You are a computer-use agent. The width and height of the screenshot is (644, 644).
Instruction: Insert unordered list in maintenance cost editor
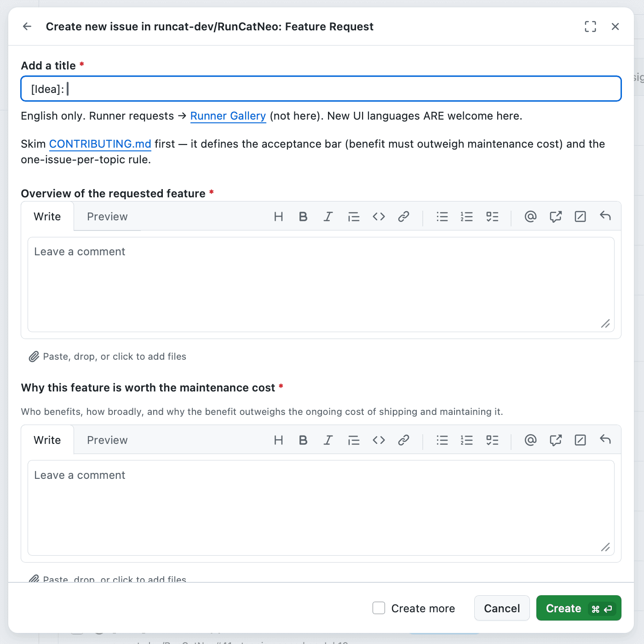pos(442,440)
